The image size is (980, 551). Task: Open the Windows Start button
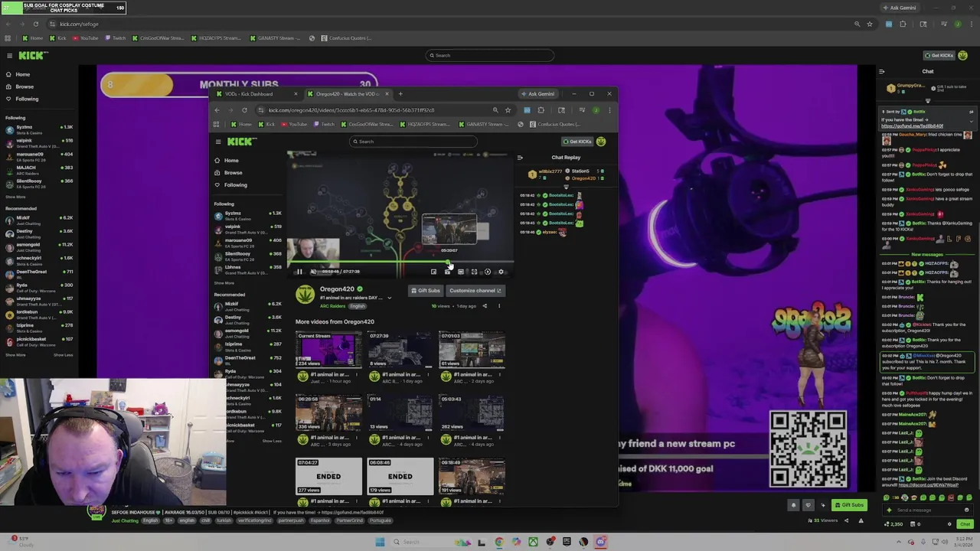tap(379, 542)
